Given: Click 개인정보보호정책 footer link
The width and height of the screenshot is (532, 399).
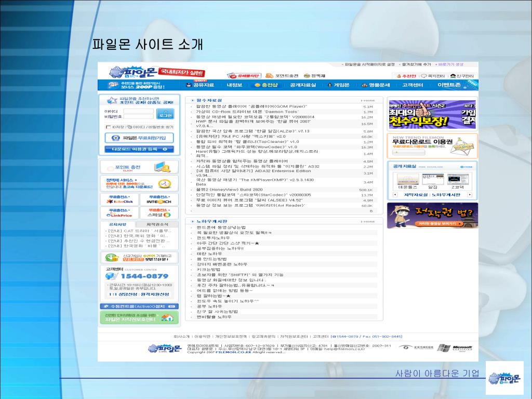Looking at the screenshot, I should 231,337.
